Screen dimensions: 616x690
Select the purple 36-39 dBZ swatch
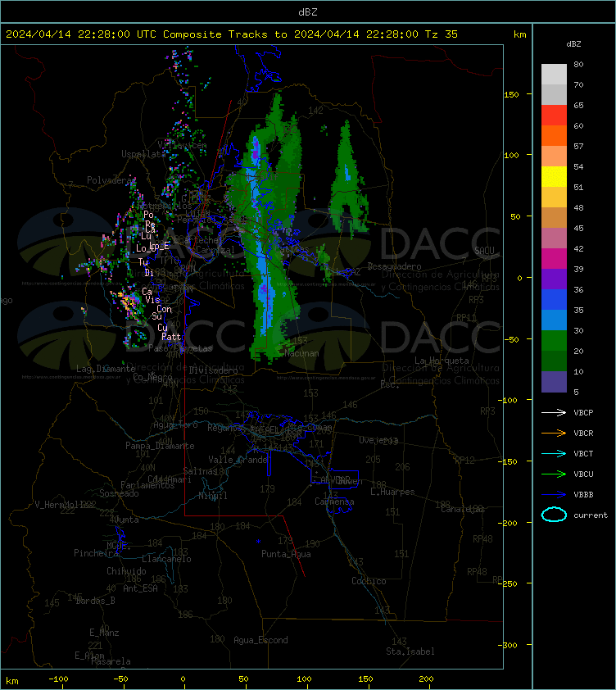click(554, 279)
